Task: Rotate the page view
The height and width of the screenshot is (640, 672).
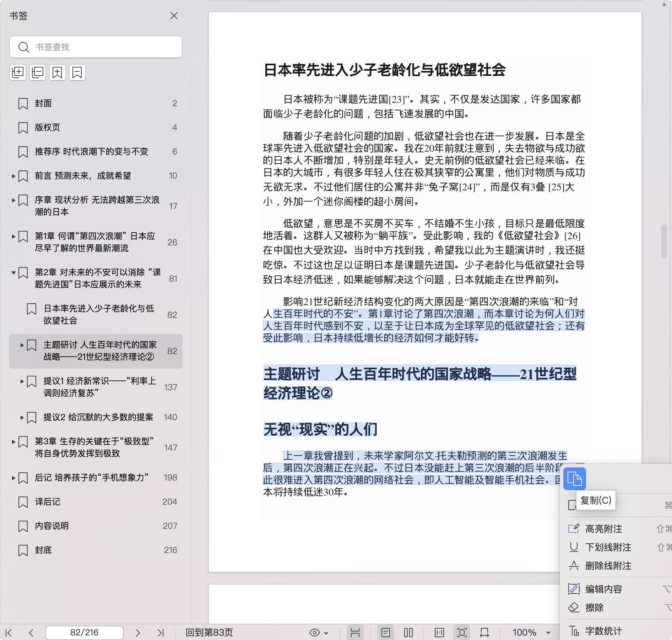Action: coord(484,633)
